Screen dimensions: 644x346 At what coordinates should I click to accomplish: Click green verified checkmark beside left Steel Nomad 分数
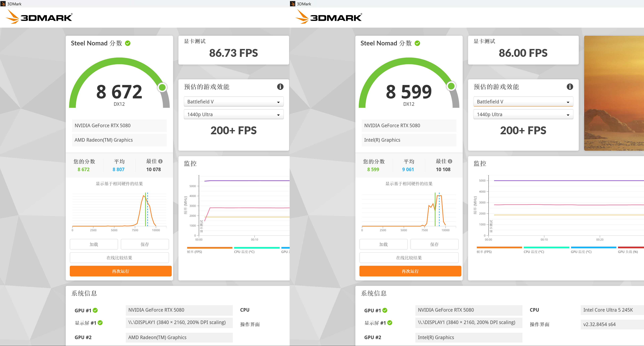click(128, 43)
